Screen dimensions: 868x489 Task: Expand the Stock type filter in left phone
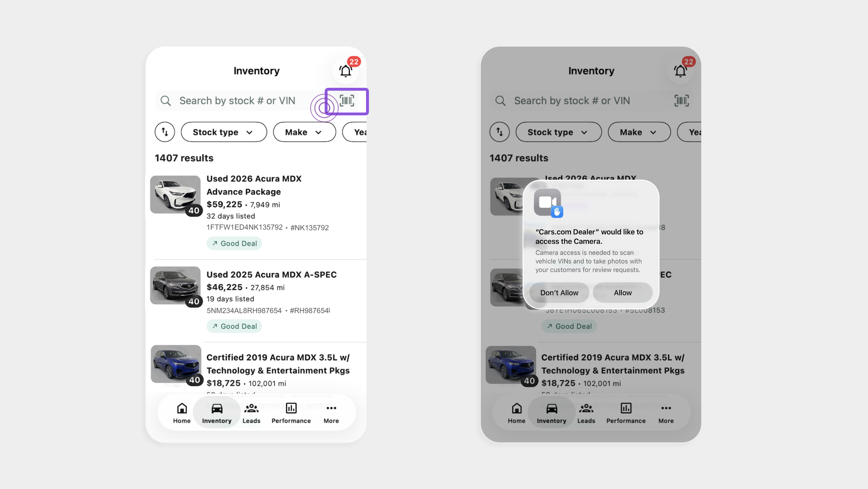point(224,132)
